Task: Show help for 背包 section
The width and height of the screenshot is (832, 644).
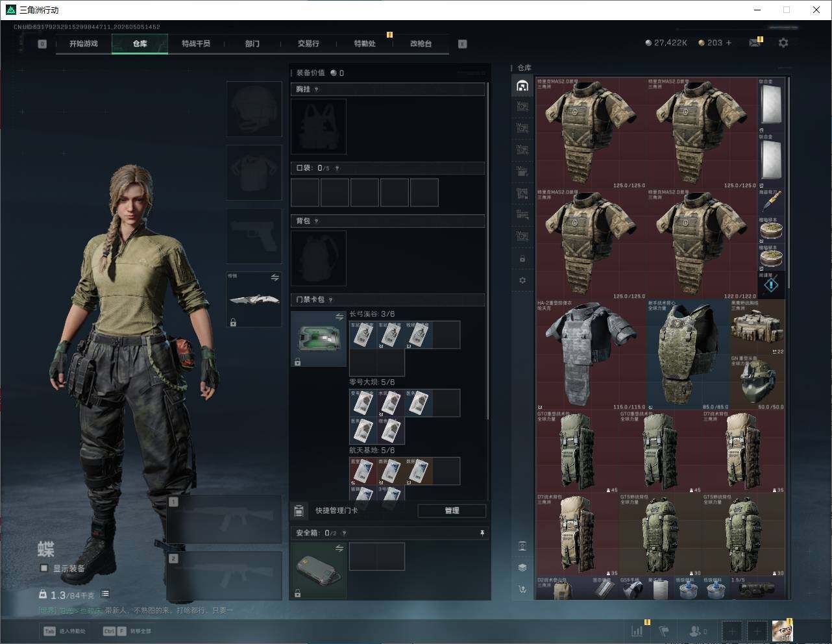Action: pyautogui.click(x=316, y=221)
